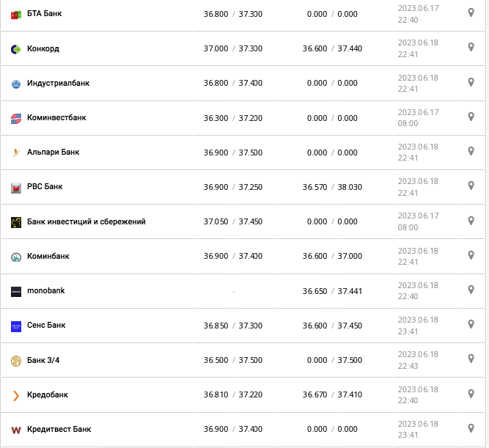Click the Alpari Bank logo icon
Image resolution: width=489 pixels, height=448 pixels.
click(16, 153)
